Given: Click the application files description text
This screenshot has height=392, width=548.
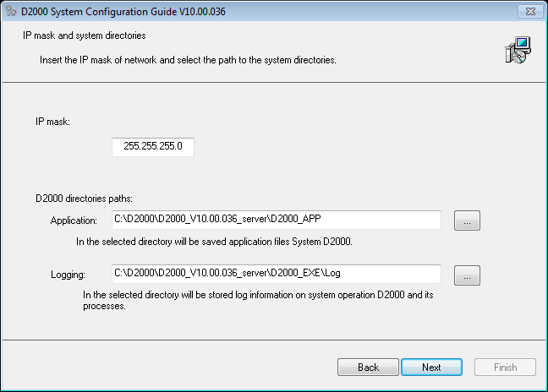Looking at the screenshot, I should [x=222, y=242].
